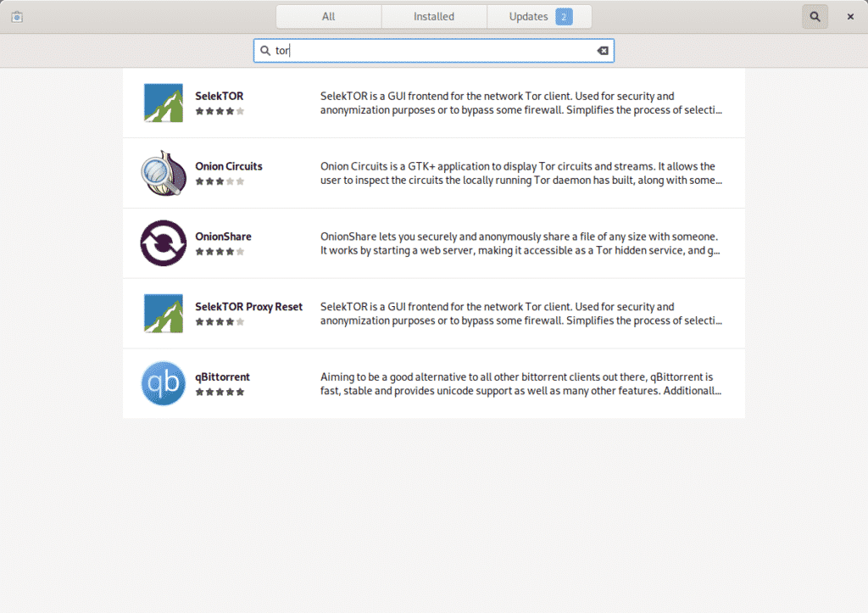This screenshot has height=613, width=868.
Task: Click the description starting 'Onion Circuits is a GTK+'
Action: [x=521, y=173]
